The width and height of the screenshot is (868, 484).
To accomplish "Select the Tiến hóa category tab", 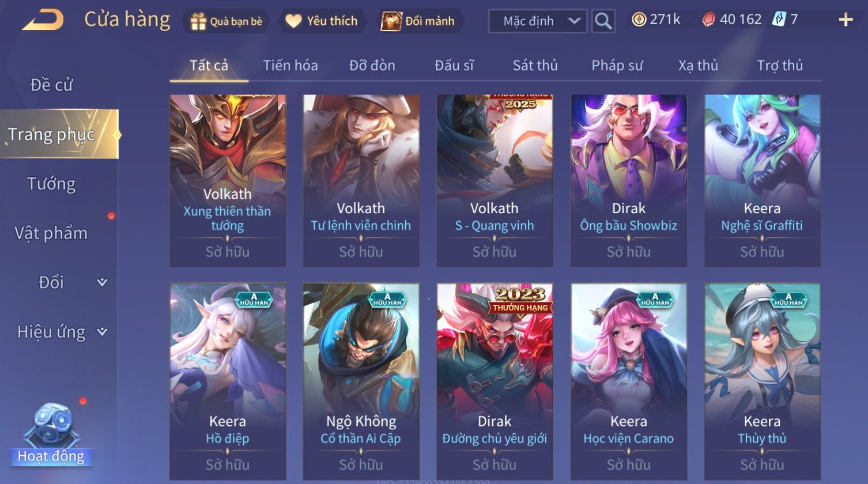I will tap(290, 66).
